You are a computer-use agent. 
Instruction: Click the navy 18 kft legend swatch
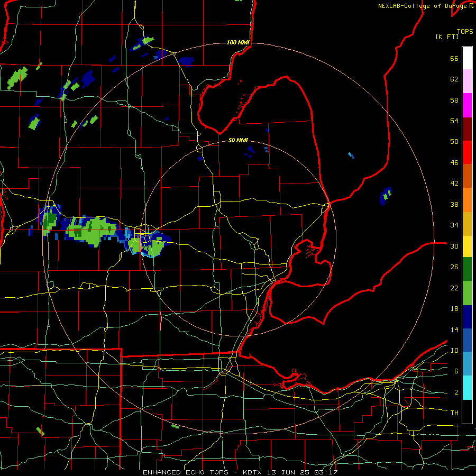pos(467,317)
